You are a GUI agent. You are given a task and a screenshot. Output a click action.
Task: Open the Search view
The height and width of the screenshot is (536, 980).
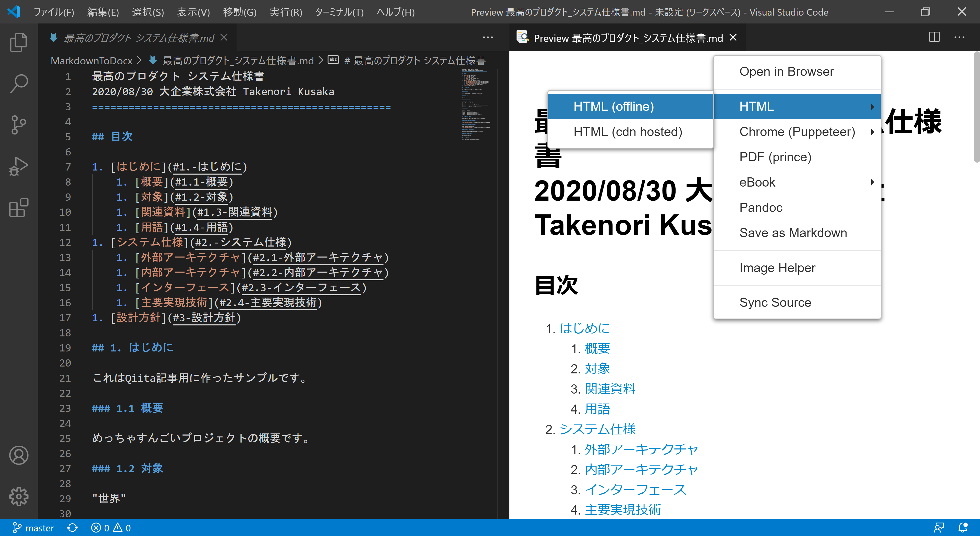[x=18, y=83]
